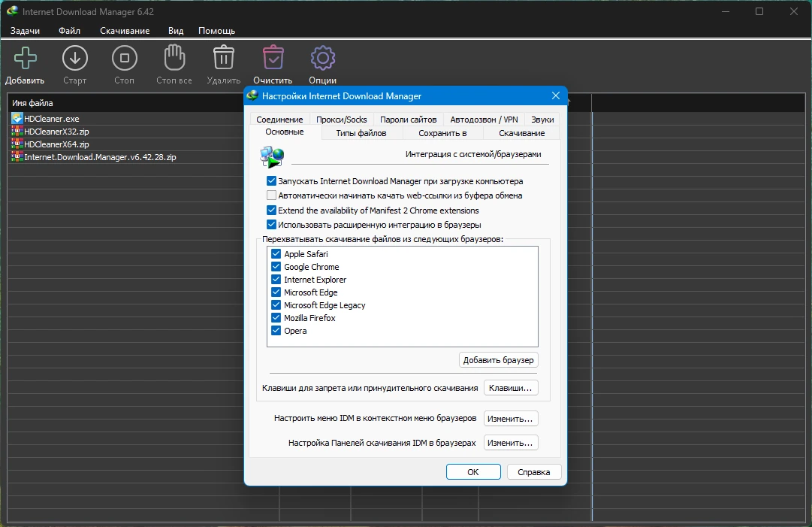Switch to the Сохранить в tab
Image resolution: width=812 pixels, height=527 pixels.
point(442,133)
